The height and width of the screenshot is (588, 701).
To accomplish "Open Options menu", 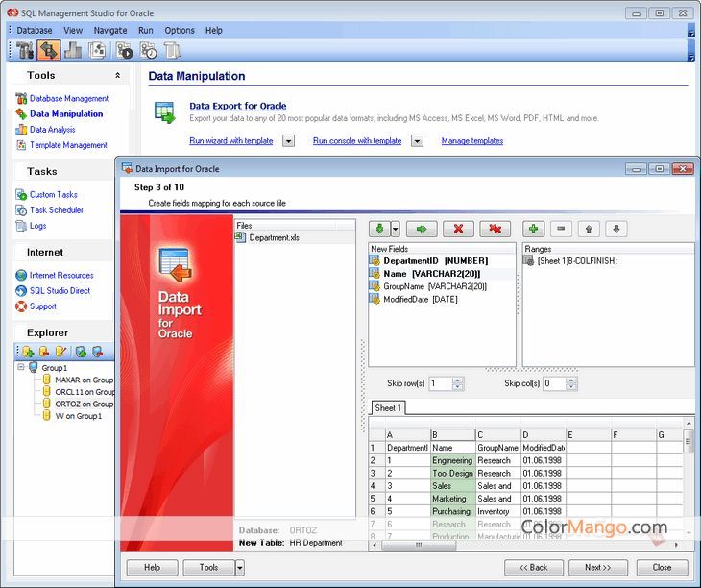I will pos(180,31).
